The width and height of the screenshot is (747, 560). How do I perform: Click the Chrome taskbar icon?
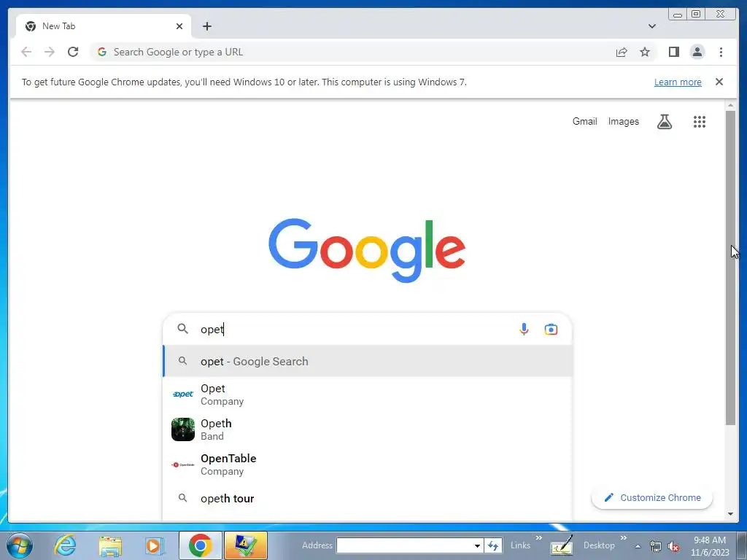[x=200, y=545]
